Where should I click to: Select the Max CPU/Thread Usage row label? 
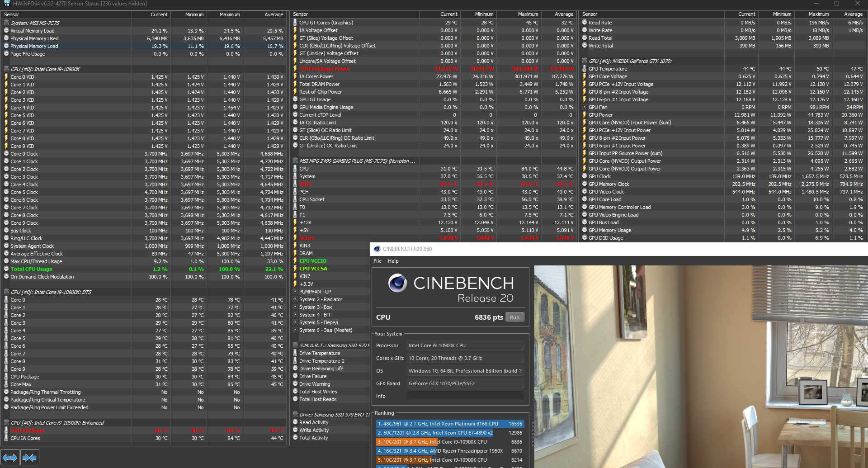(x=36, y=261)
